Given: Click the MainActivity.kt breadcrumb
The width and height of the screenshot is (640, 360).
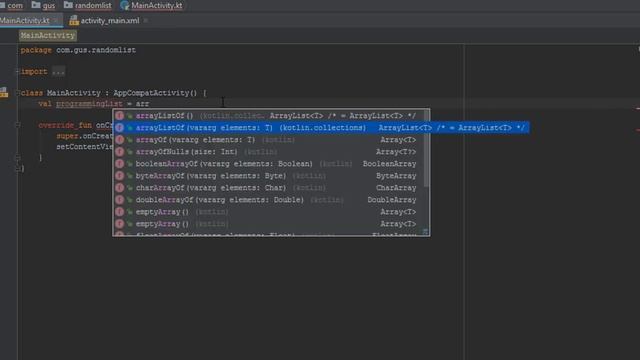Looking at the screenshot, I should 152,5.
